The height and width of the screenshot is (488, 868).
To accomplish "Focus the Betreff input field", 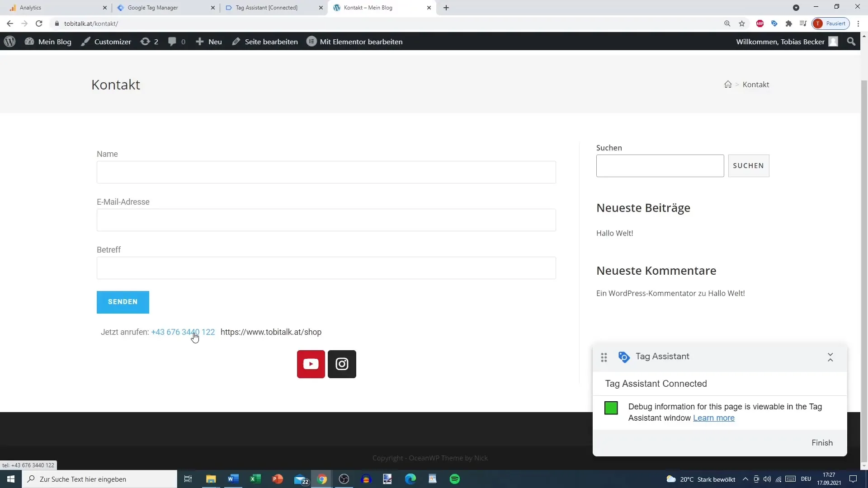I will pyautogui.click(x=326, y=268).
